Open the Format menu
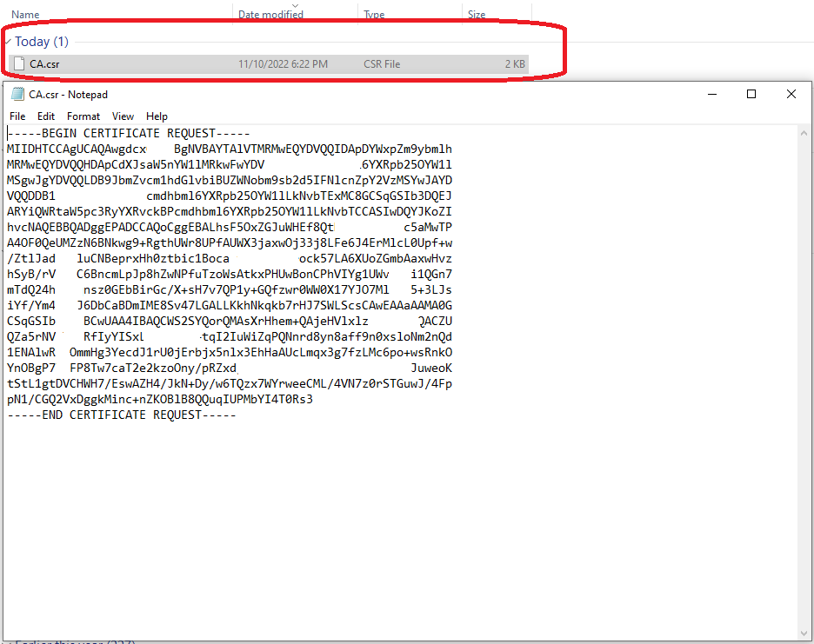The width and height of the screenshot is (814, 644). tap(83, 116)
